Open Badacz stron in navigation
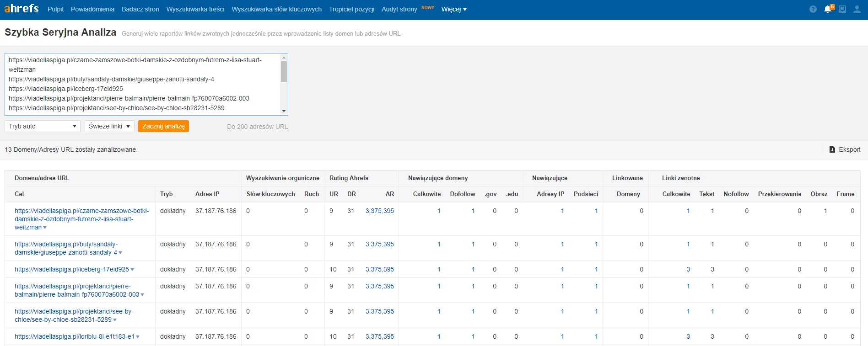868x346 pixels. point(140,9)
